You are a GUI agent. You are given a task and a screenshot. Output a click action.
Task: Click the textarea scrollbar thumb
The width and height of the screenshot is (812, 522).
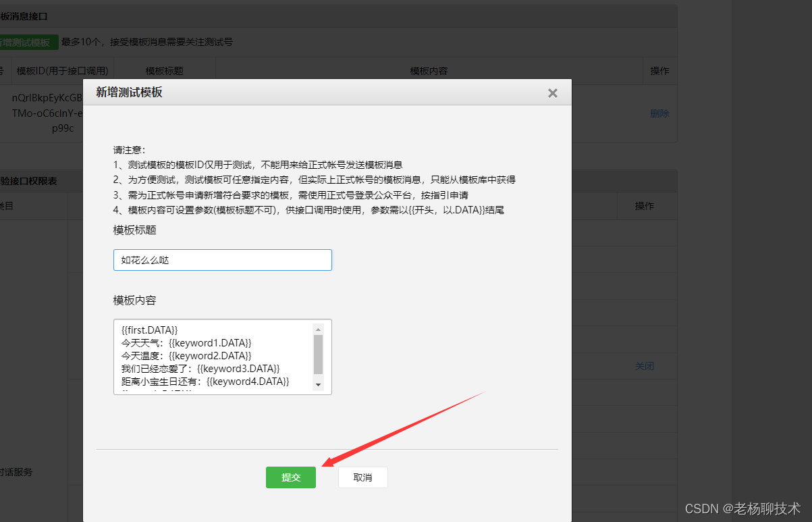point(319,355)
